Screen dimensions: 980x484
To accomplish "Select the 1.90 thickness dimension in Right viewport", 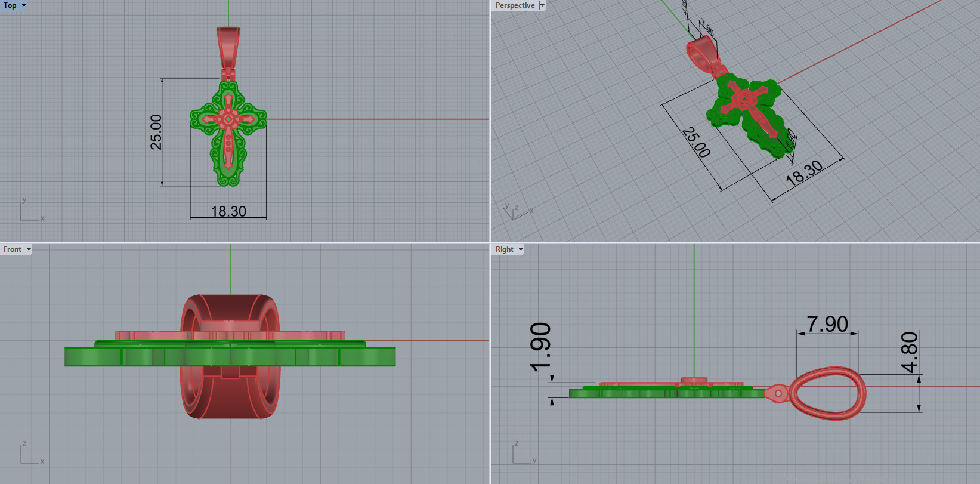I will click(540, 347).
